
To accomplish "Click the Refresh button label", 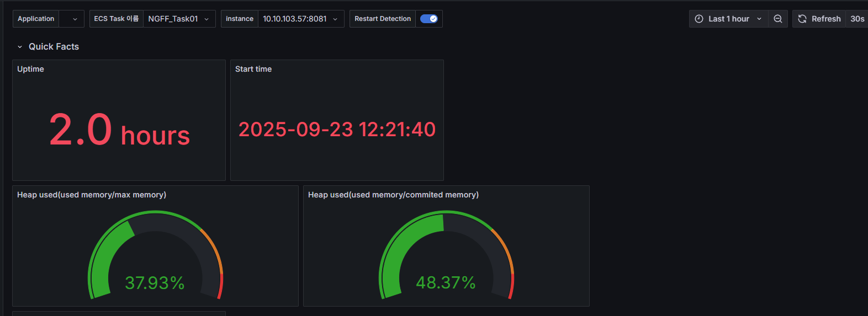I will tap(825, 19).
